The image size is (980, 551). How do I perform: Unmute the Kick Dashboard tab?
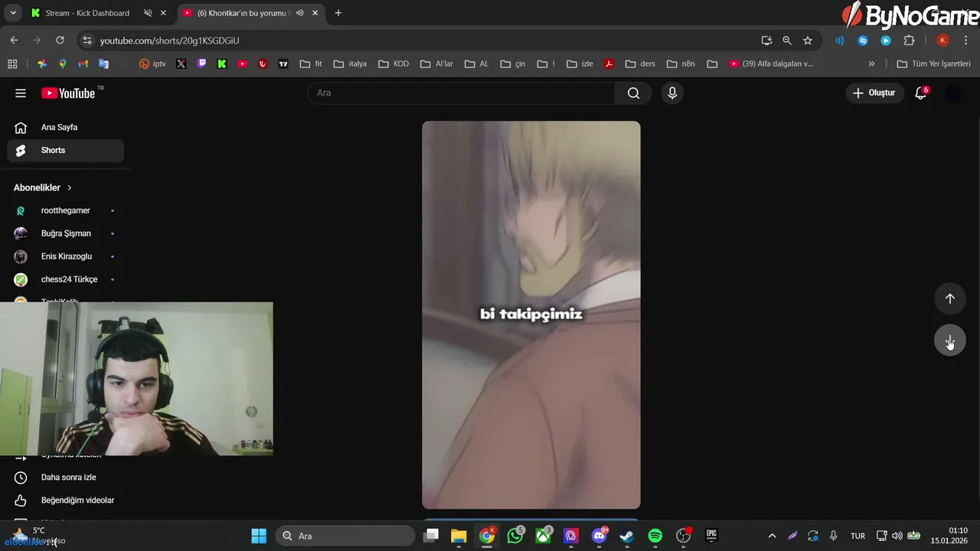pyautogui.click(x=148, y=13)
